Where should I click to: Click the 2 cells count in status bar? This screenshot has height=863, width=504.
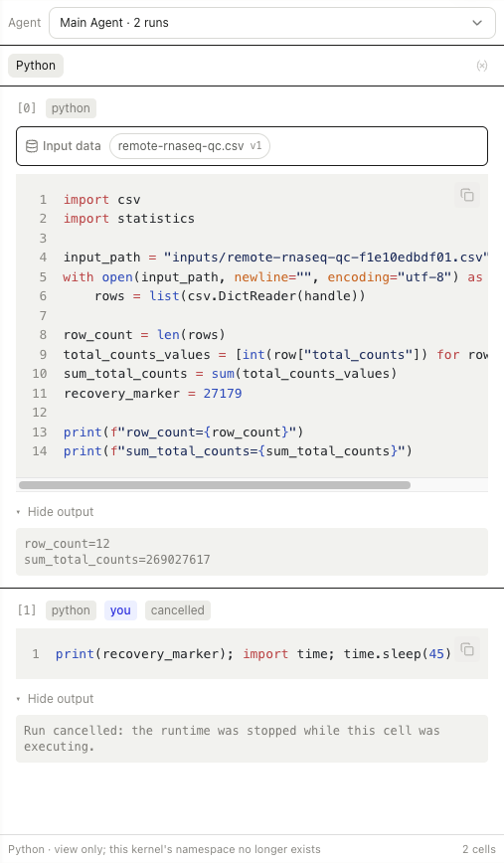(479, 849)
